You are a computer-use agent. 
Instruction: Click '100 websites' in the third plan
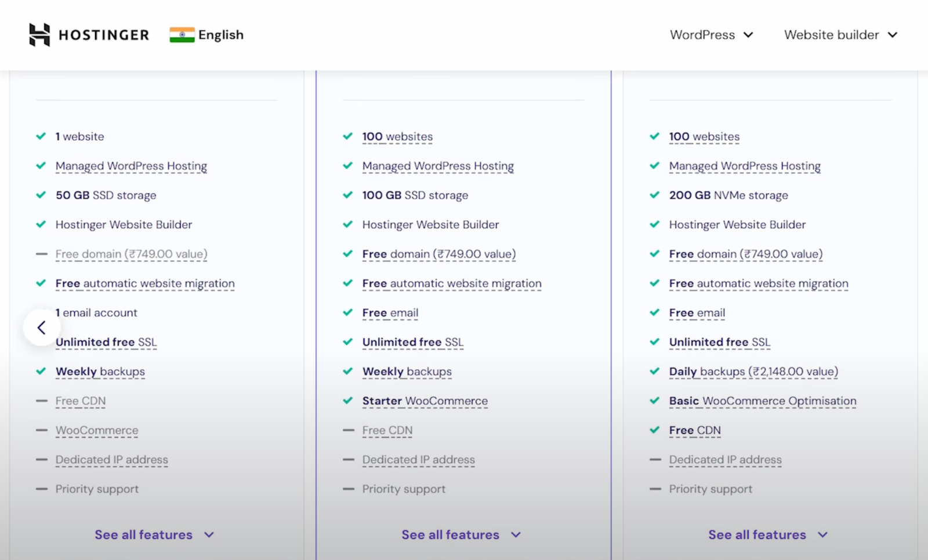pos(704,136)
